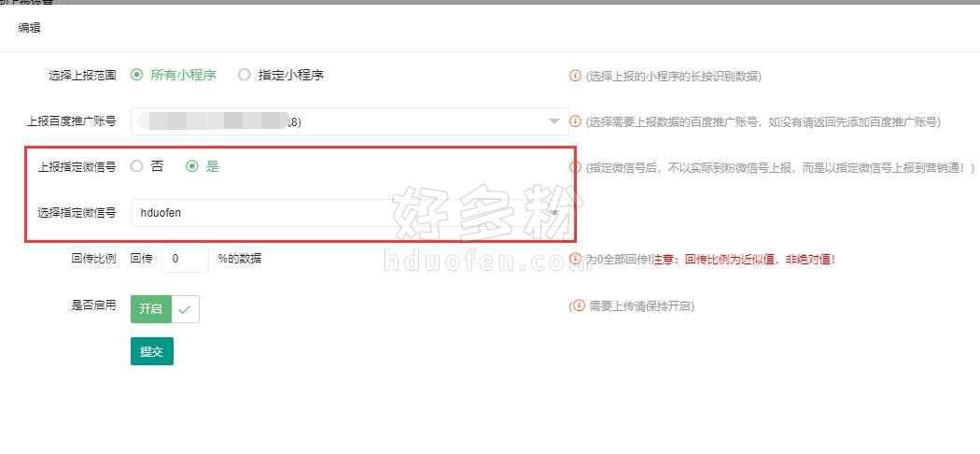This screenshot has width=980, height=454.
Task: Choose 否 for 上报指定微信号
Action: [137, 166]
